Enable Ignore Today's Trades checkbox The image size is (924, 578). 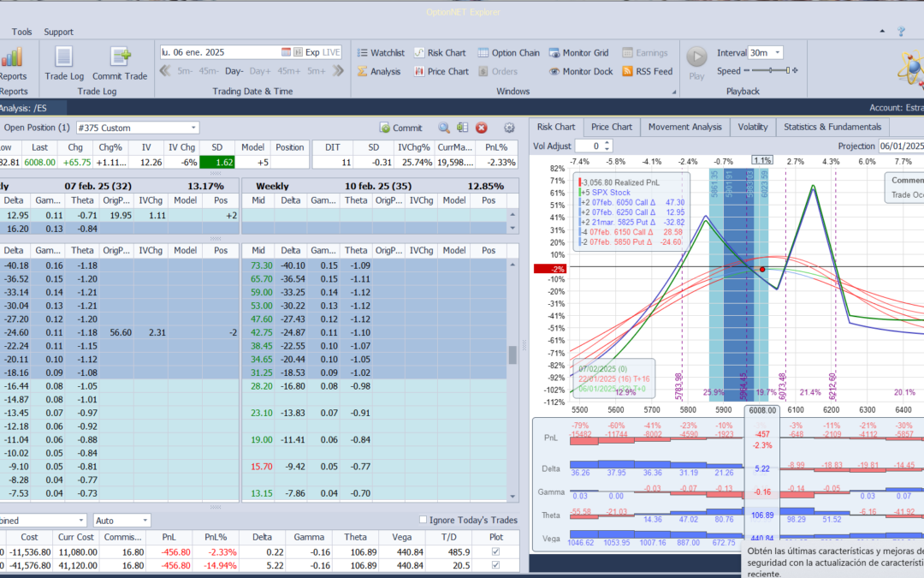click(x=423, y=520)
